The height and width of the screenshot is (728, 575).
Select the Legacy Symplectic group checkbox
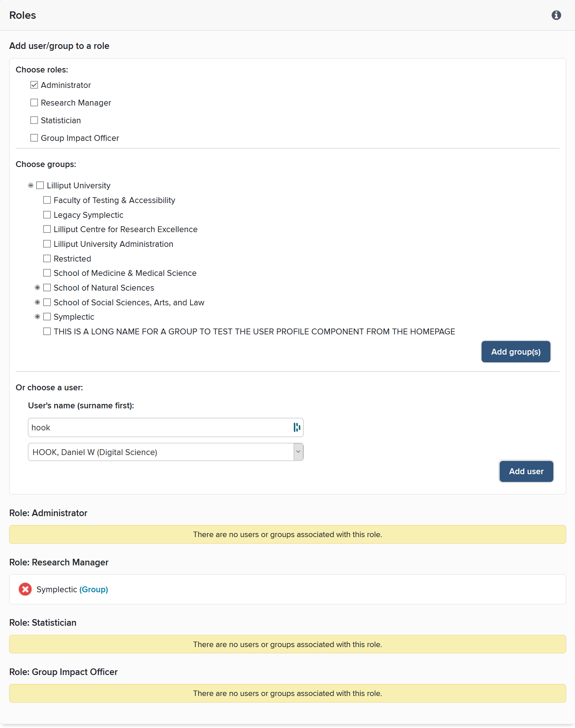tap(47, 215)
